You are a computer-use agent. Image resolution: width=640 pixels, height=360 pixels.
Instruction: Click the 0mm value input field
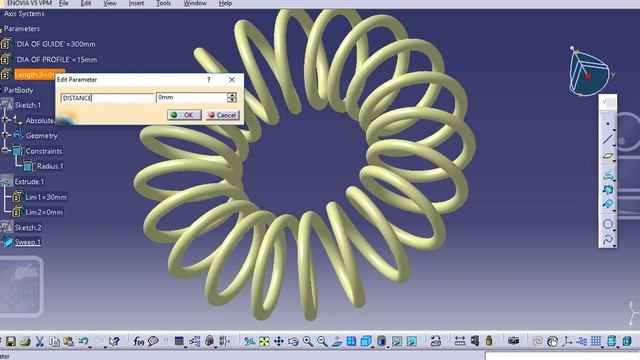(x=192, y=98)
